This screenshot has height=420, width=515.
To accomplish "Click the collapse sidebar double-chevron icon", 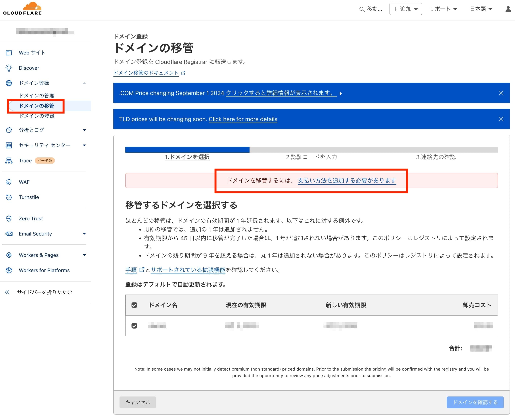I will (x=7, y=292).
